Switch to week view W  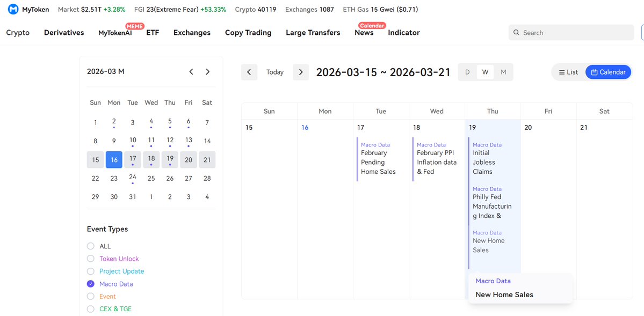[x=485, y=72]
